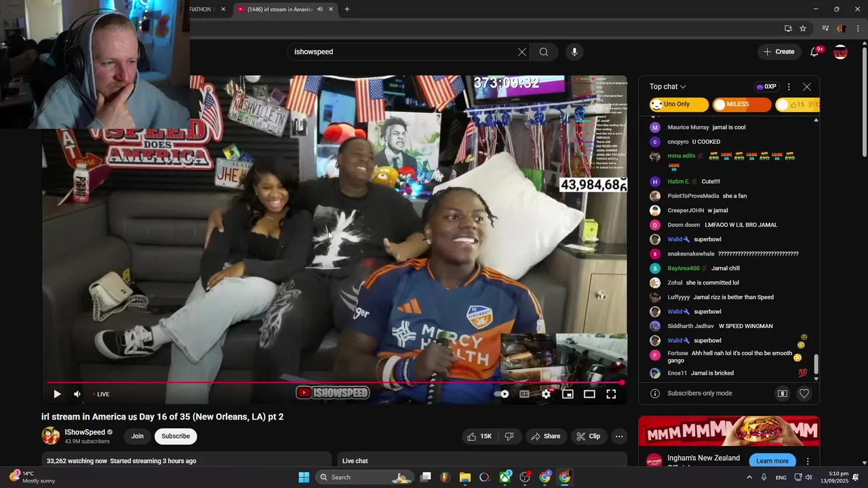This screenshot has height=488, width=868.
Task: Toggle the autoplay switch in player
Action: (x=502, y=394)
